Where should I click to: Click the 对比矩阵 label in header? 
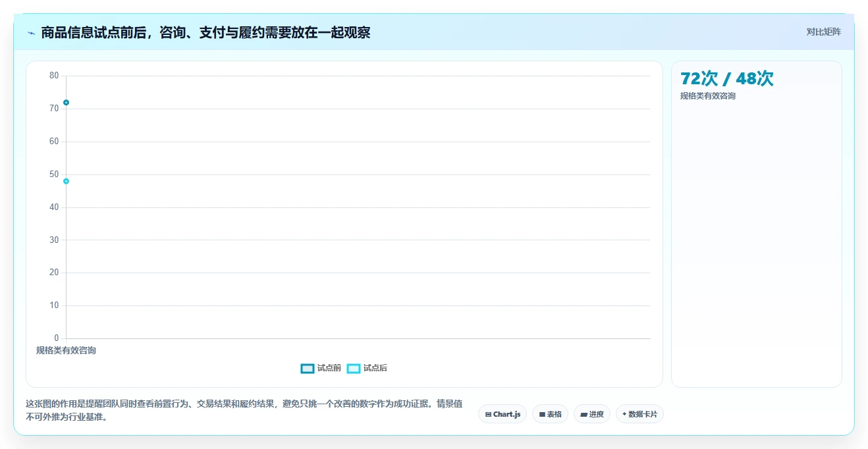[823, 32]
